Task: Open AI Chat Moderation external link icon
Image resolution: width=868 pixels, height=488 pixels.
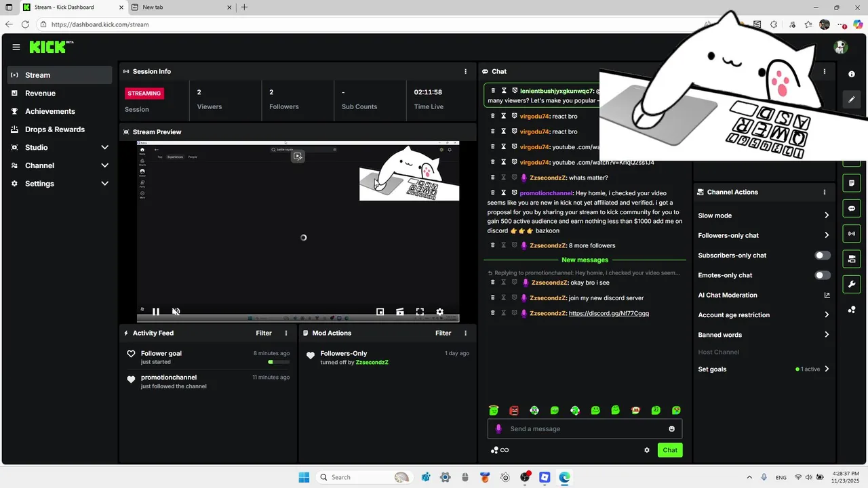Action: click(x=827, y=295)
